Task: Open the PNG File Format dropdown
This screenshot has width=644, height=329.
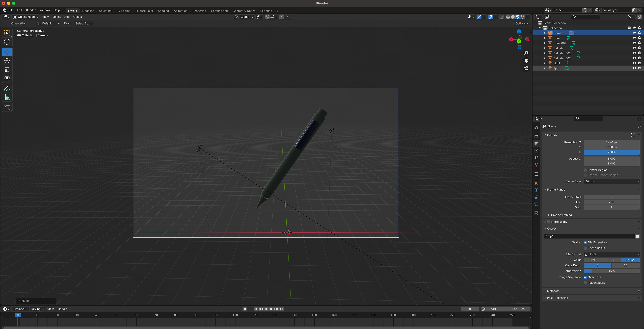Action: (611, 254)
